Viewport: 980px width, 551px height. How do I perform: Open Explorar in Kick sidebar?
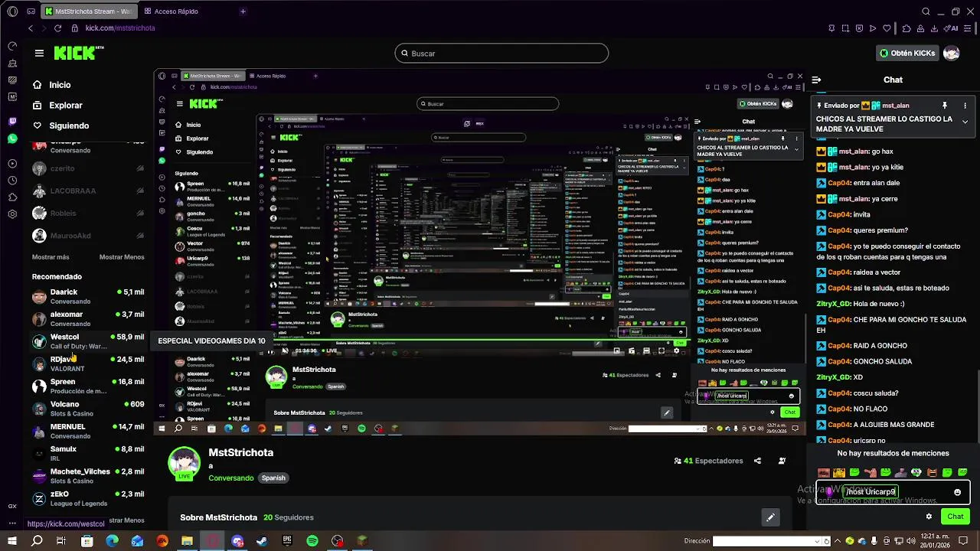coord(58,106)
